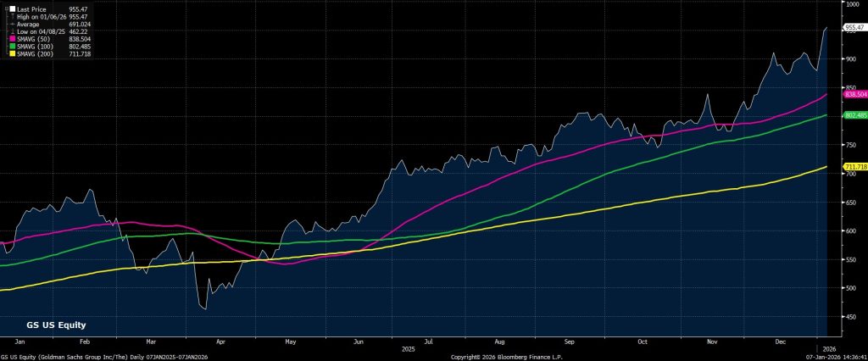This screenshot has height=361, width=868.
Task: Click the High marker icon in legend
Action: pos(11,15)
